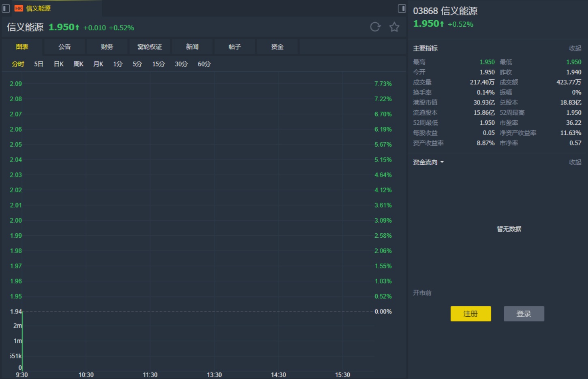Toggle the right panel layout icon
Viewport: 588px width, 379px height.
point(402,8)
